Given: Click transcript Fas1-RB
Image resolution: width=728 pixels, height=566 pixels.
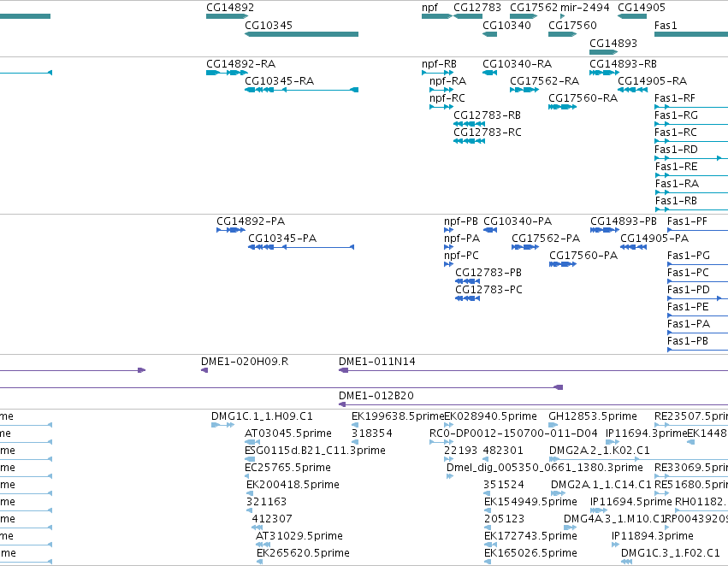Looking at the screenshot, I should [x=676, y=201].
